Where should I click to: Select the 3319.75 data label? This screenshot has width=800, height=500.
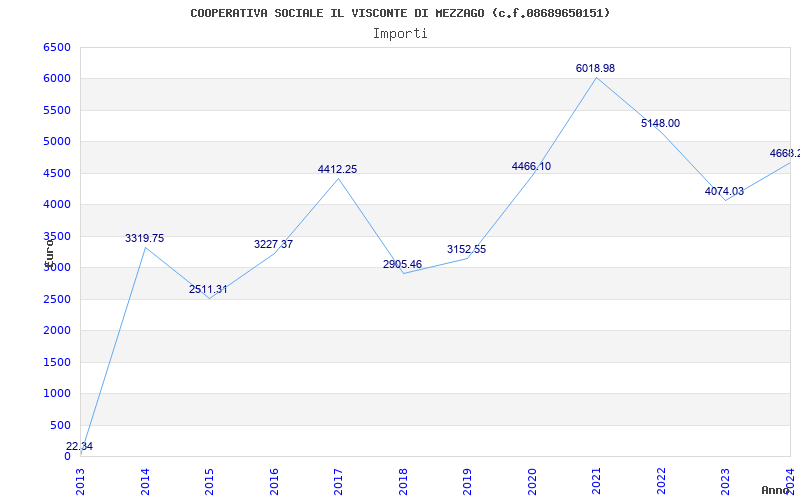[144, 238]
